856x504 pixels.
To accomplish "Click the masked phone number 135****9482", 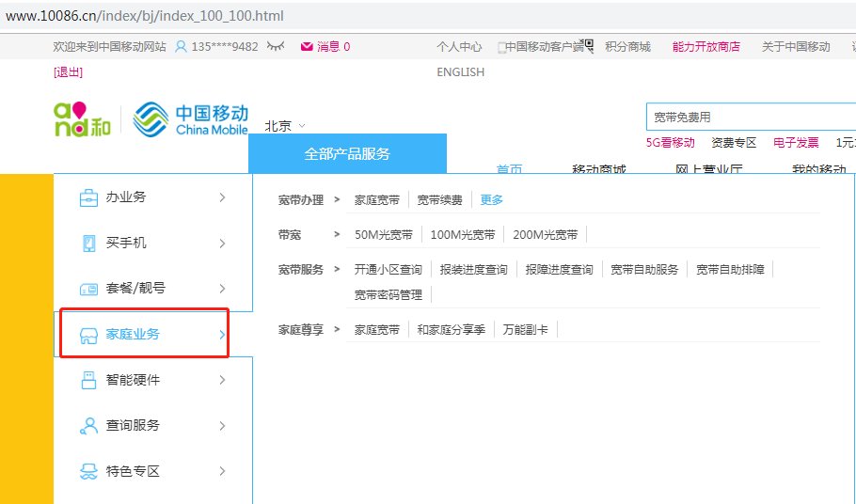I will (x=225, y=47).
